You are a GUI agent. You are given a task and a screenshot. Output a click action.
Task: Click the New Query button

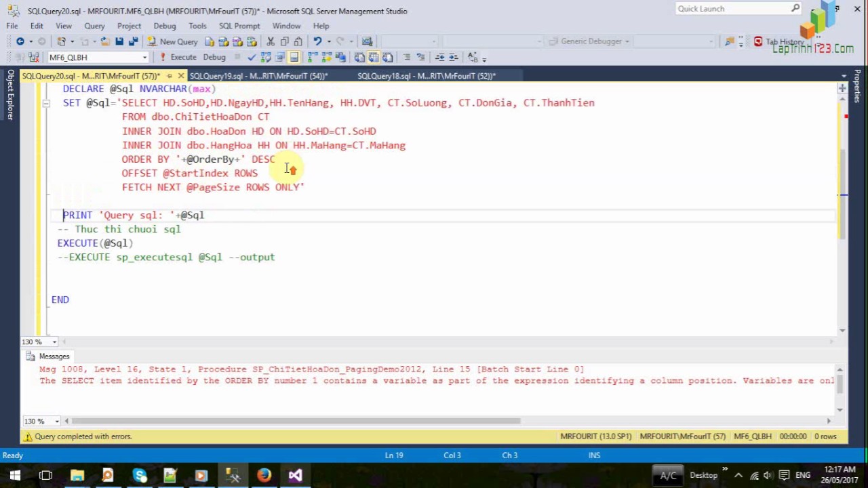click(x=172, y=41)
